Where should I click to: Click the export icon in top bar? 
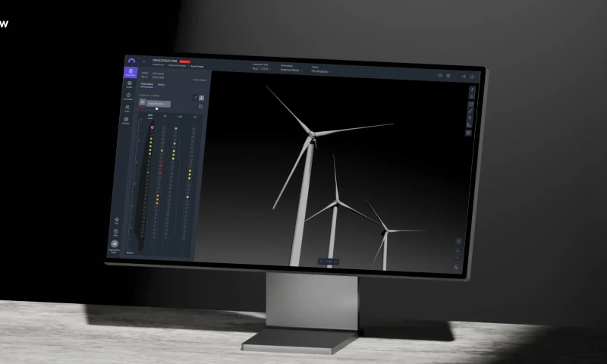[472, 77]
